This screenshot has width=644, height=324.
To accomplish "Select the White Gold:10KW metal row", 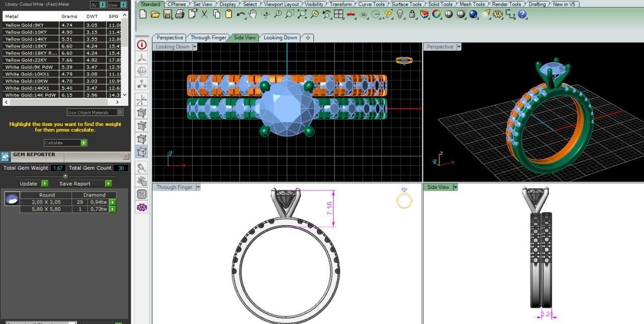I will pyautogui.click(x=62, y=81).
